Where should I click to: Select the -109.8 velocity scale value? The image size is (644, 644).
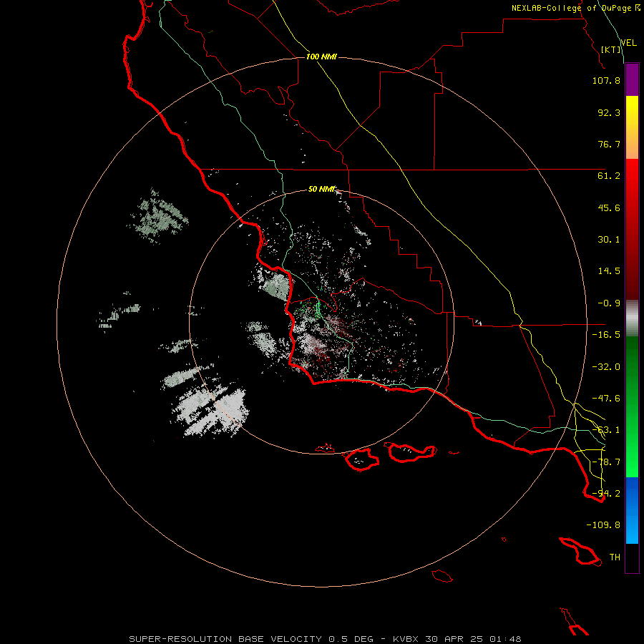(x=603, y=525)
